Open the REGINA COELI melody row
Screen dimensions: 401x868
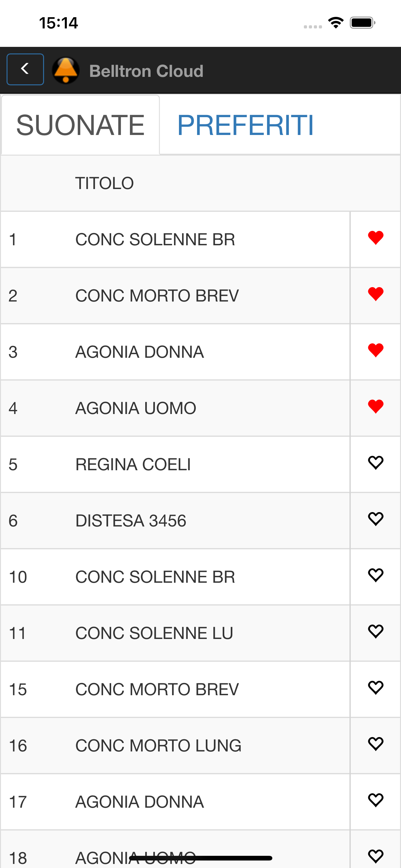tap(175, 464)
